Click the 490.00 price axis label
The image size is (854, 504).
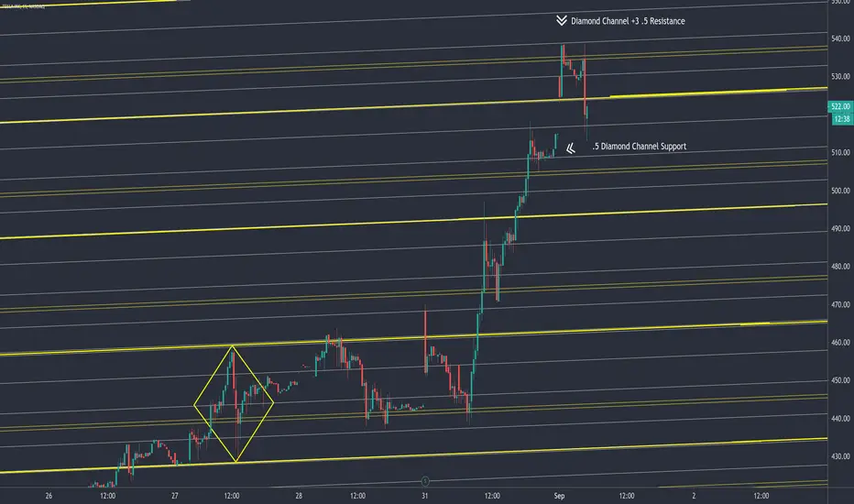840,229
